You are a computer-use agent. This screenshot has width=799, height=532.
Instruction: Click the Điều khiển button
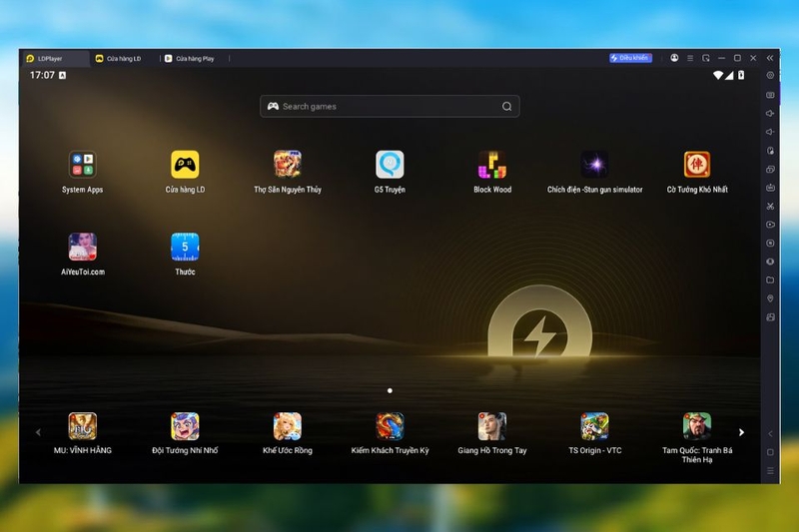[x=631, y=58]
